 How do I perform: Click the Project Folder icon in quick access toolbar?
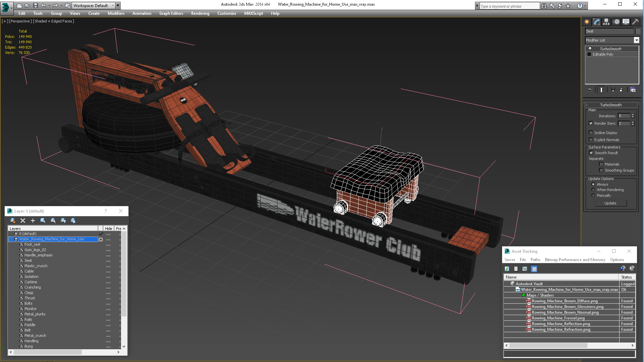pos(67,5)
